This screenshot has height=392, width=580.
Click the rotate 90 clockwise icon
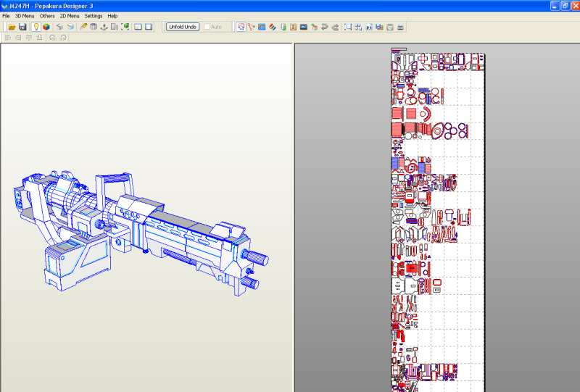pyautogui.click(x=63, y=38)
